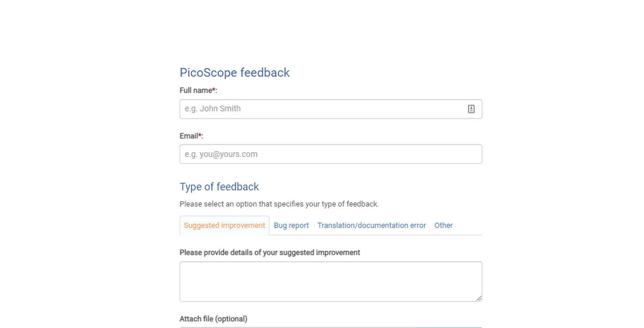Open the Translation/documentation error tab

372,226
